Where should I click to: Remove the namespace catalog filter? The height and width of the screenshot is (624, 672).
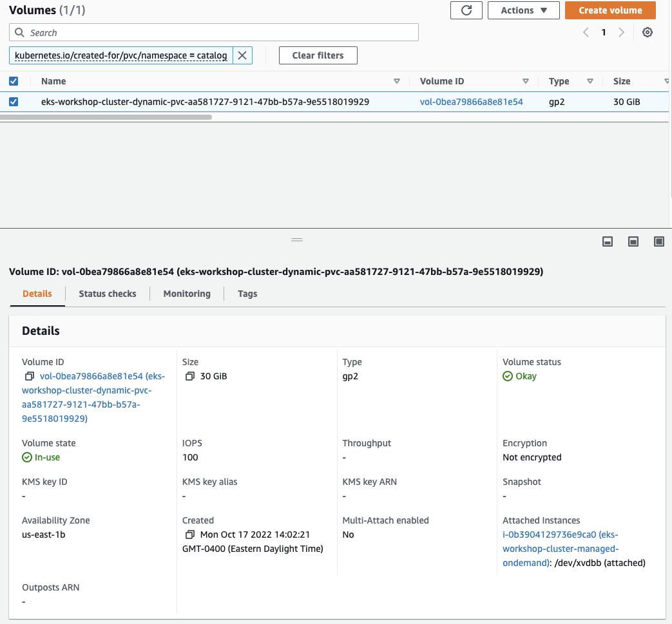point(242,55)
